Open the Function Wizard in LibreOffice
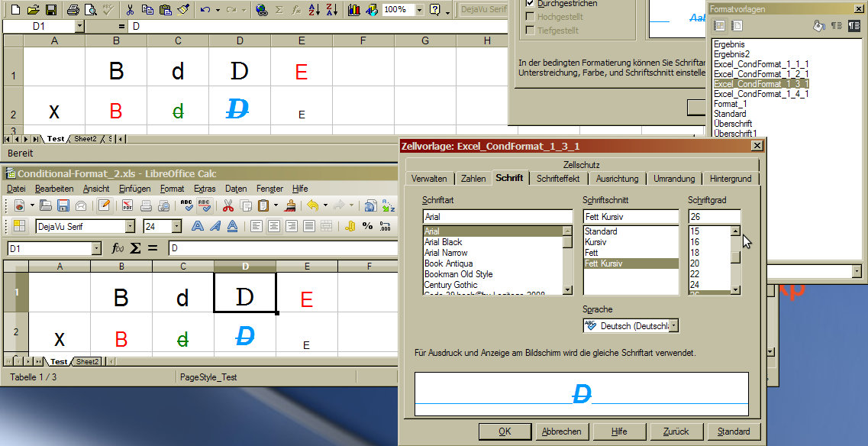Image resolution: width=868 pixels, height=446 pixels. pyautogui.click(x=118, y=248)
